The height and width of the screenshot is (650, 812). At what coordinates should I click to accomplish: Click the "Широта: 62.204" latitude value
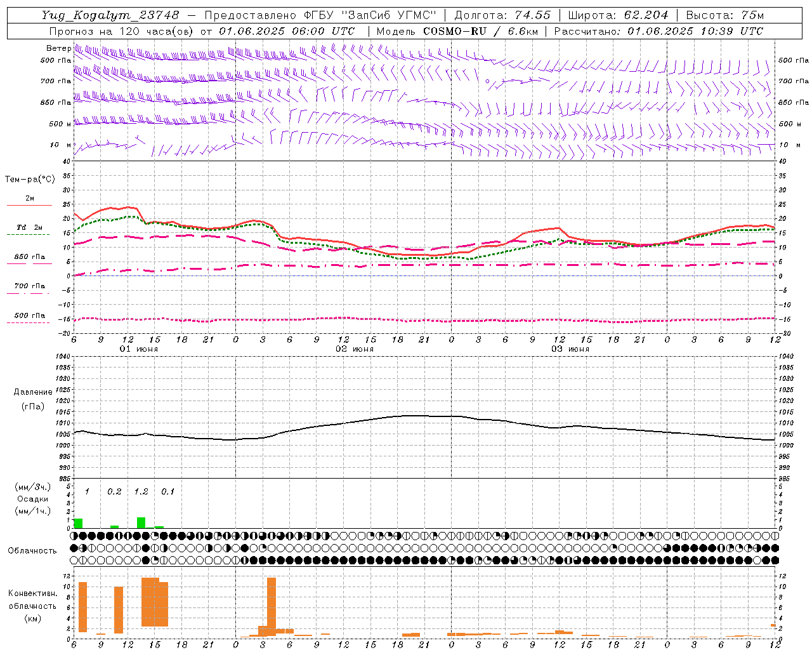pyautogui.click(x=618, y=15)
